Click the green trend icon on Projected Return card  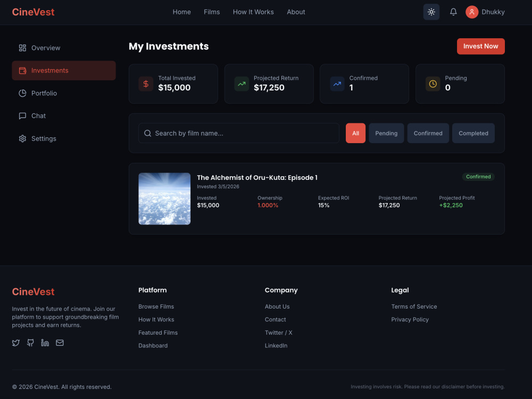tap(242, 84)
